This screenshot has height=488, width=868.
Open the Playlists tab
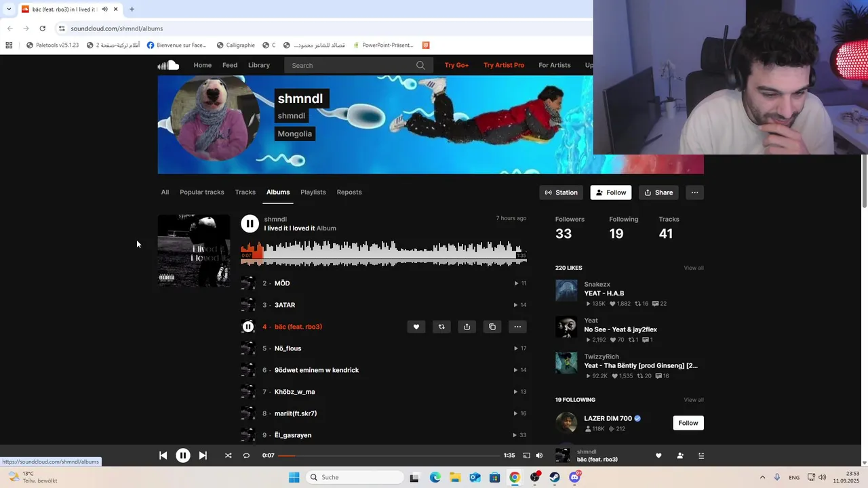click(x=313, y=192)
